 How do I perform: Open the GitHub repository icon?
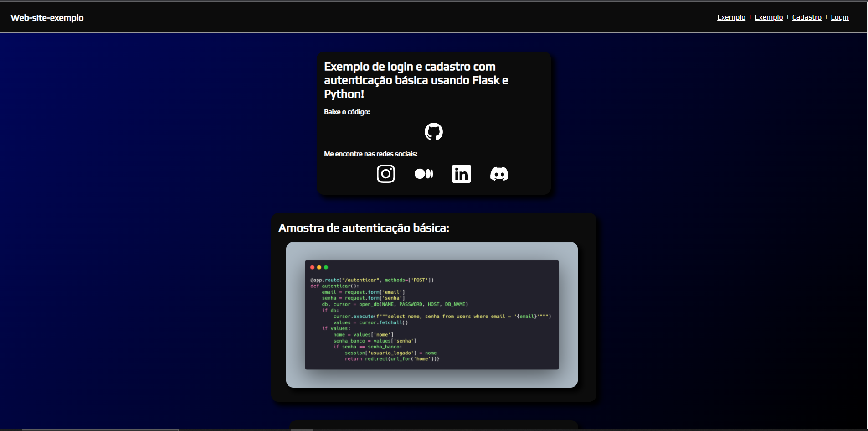click(433, 132)
